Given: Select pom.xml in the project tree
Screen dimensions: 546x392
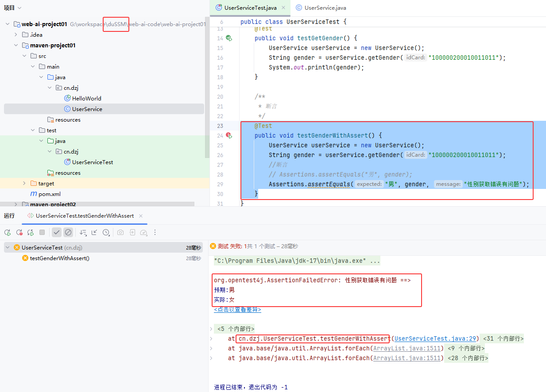Looking at the screenshot, I should (49, 194).
